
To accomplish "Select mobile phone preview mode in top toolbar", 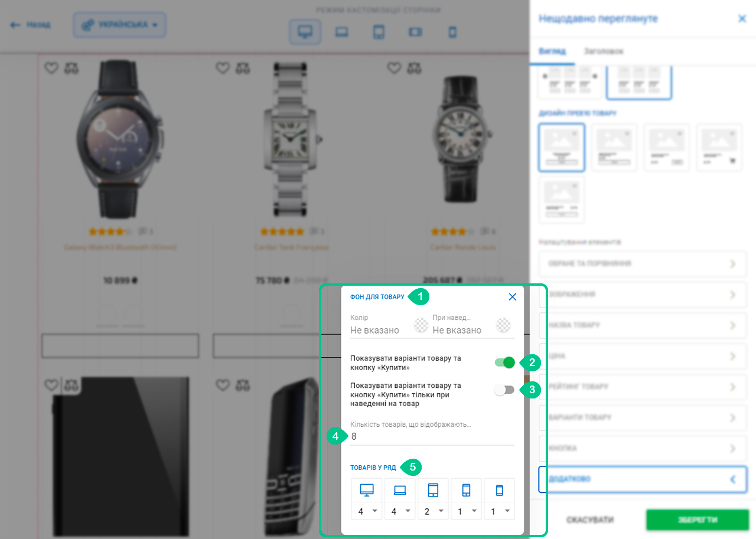I will [452, 32].
